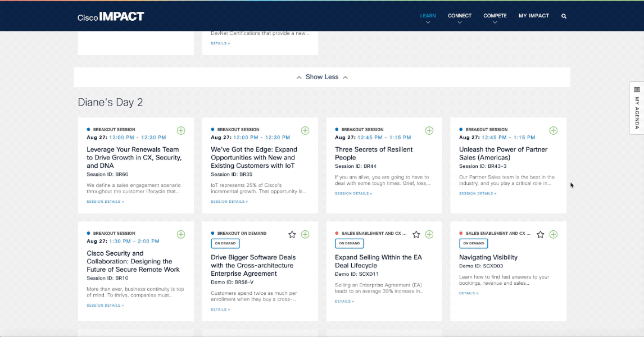Click the title Navigating Visibility

tap(488, 257)
